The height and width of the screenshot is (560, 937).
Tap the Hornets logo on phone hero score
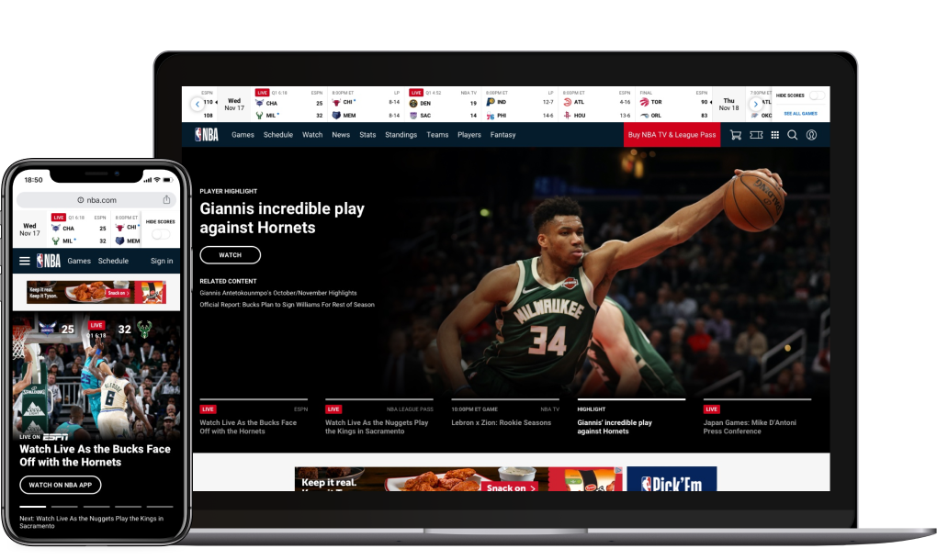coord(48,329)
